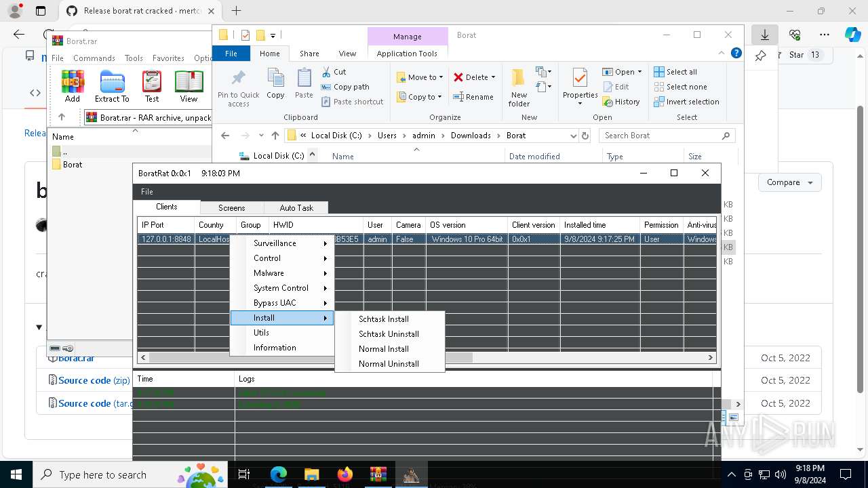
Task: Choose Normal Install from submenu
Action: (x=390, y=349)
